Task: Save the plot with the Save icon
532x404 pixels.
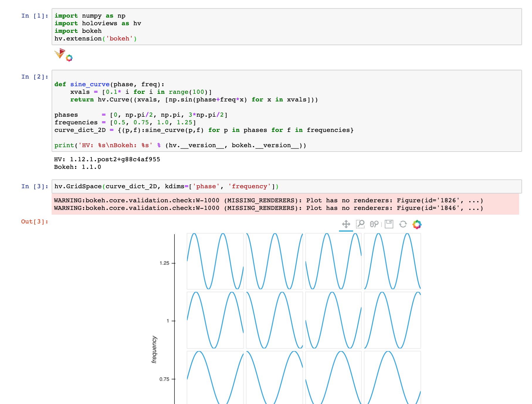Action: click(x=389, y=224)
